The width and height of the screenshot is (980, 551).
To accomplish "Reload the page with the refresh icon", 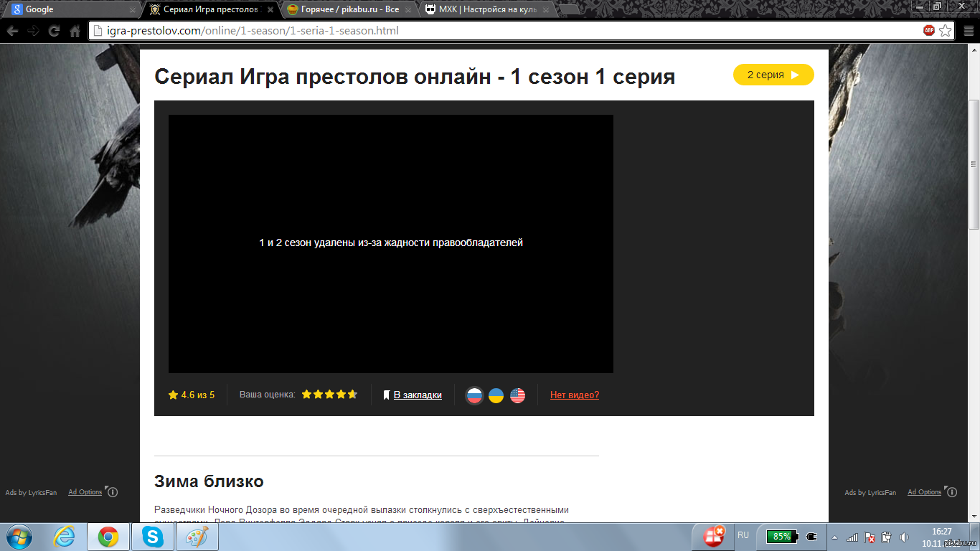I will pyautogui.click(x=54, y=31).
